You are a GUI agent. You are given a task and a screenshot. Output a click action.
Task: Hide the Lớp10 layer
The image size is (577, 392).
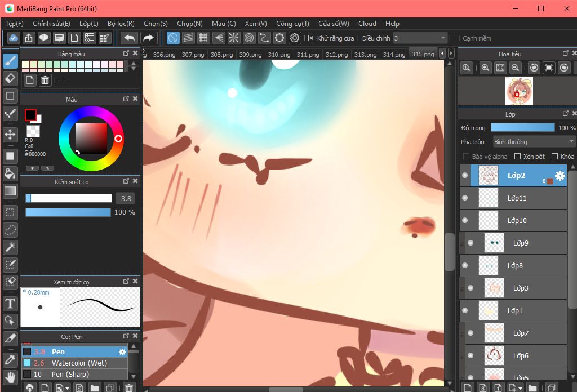465,220
